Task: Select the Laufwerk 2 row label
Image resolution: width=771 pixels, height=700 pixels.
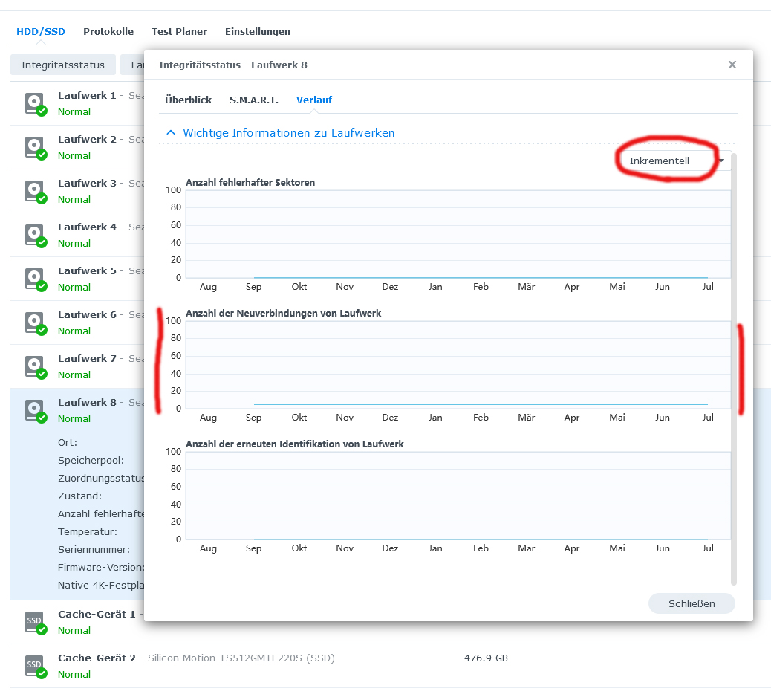Action: [x=87, y=139]
